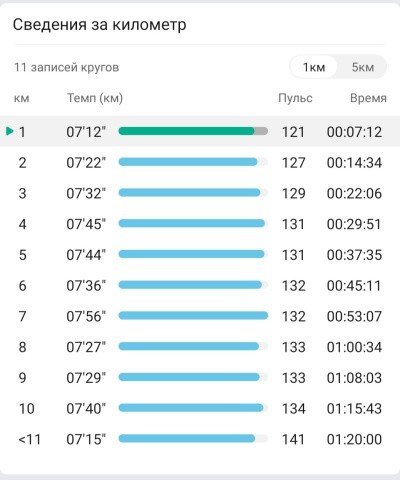
Task: Select the kilometer 1 row with pace 07'12"
Action: point(200,132)
